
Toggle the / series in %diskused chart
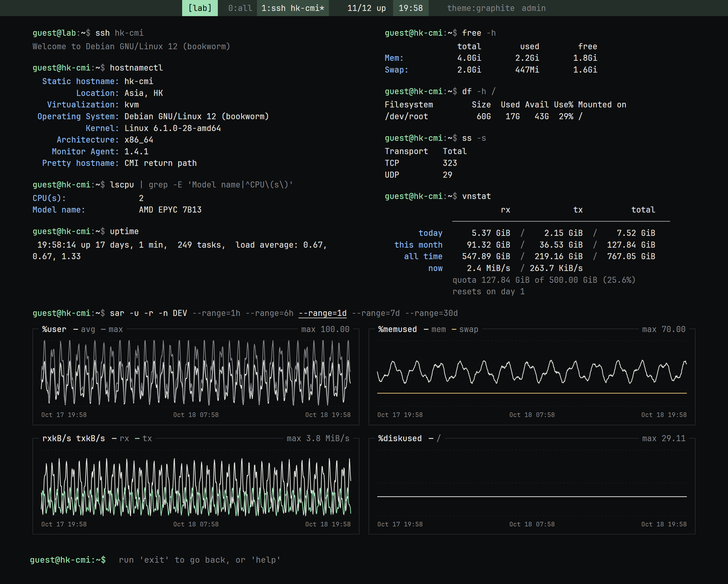coord(435,438)
